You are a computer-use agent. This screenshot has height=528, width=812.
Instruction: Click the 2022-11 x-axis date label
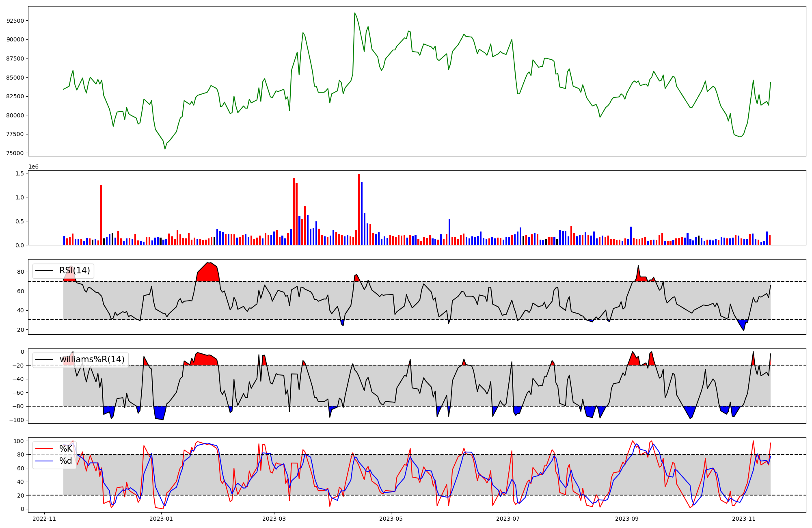click(44, 519)
